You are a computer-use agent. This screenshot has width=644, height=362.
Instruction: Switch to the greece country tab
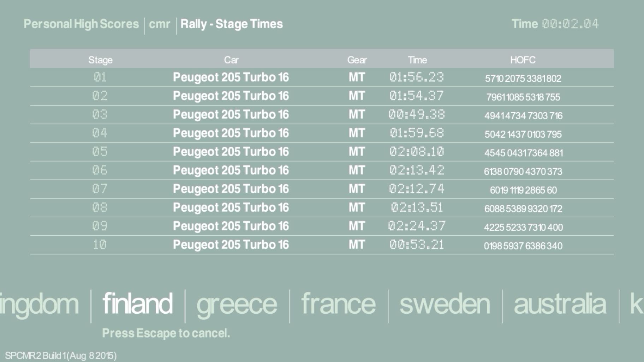click(237, 304)
